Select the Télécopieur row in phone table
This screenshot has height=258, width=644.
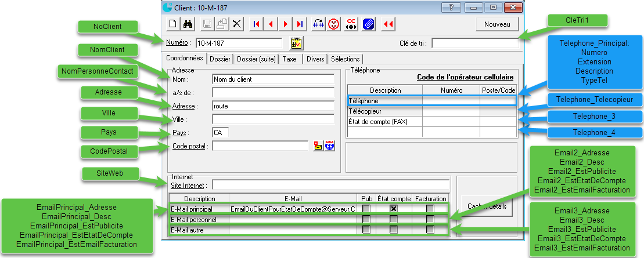click(384, 111)
